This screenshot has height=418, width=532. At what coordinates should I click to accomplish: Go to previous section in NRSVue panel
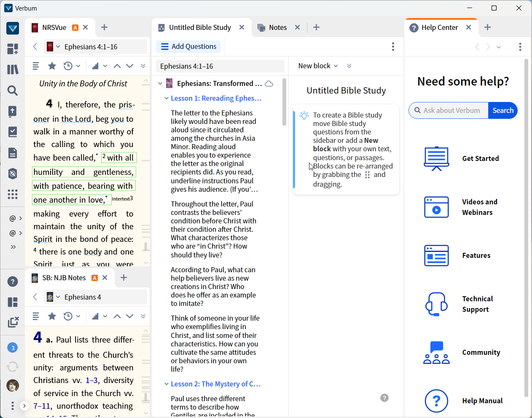[117, 66]
